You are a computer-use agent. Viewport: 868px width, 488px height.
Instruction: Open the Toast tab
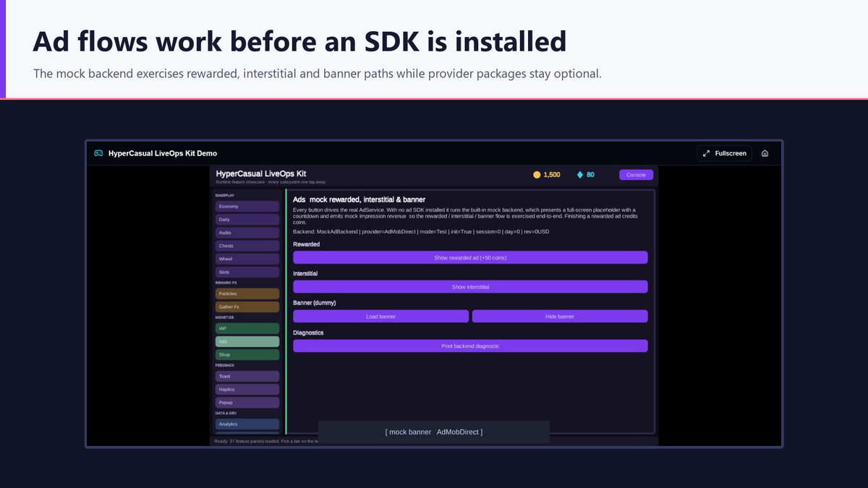click(x=247, y=376)
